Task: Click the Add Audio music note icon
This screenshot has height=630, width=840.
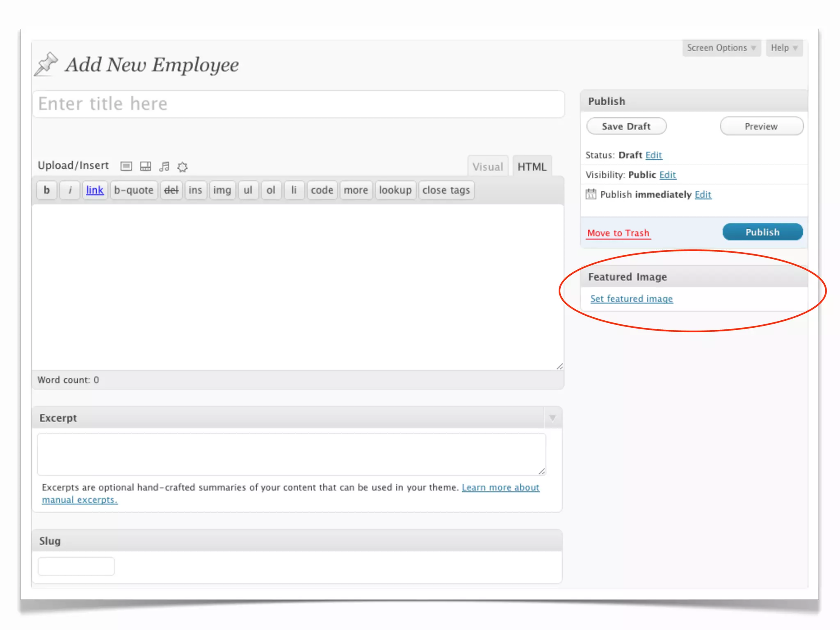Action: pyautogui.click(x=164, y=166)
